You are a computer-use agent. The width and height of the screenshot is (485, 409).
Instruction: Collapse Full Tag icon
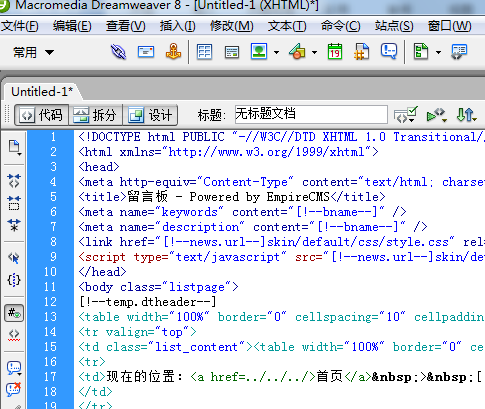(x=14, y=180)
